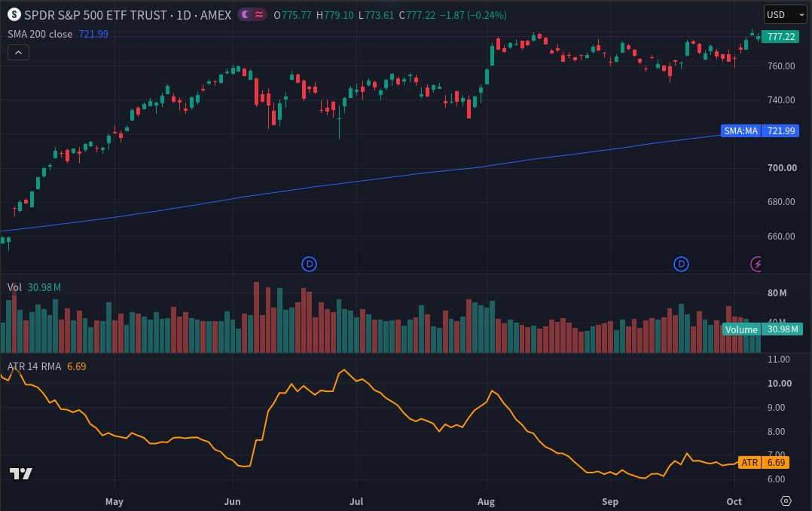Click the high value H779.10
Screen dimensions: 812x511
(x=335, y=15)
